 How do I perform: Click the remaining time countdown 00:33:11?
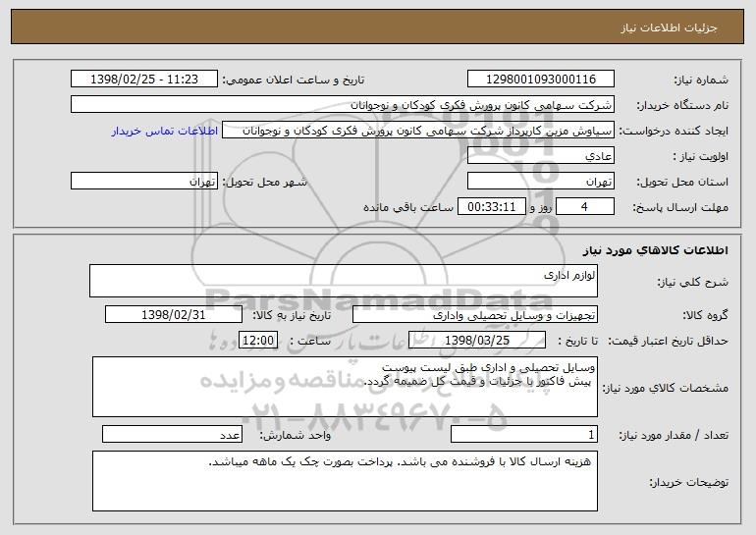[x=491, y=206]
